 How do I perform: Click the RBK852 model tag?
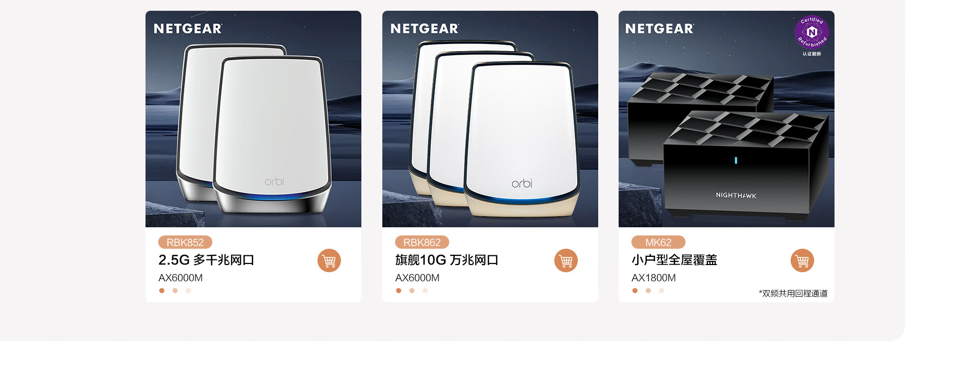185,242
